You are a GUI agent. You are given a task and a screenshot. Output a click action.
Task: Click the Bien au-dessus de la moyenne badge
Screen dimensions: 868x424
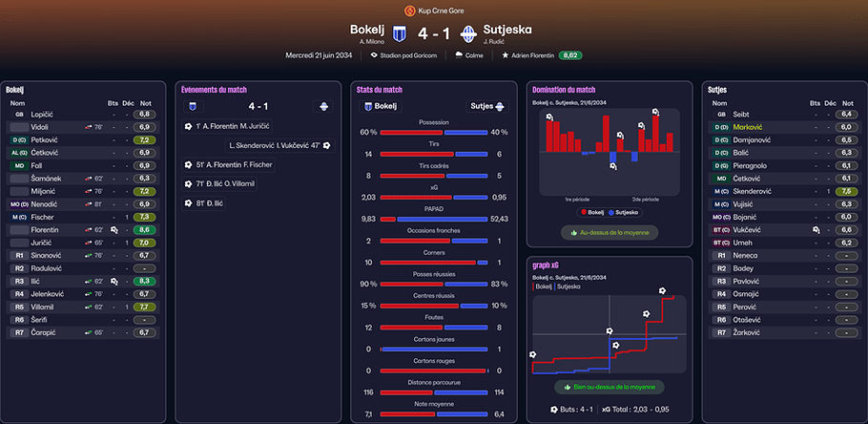[610, 387]
